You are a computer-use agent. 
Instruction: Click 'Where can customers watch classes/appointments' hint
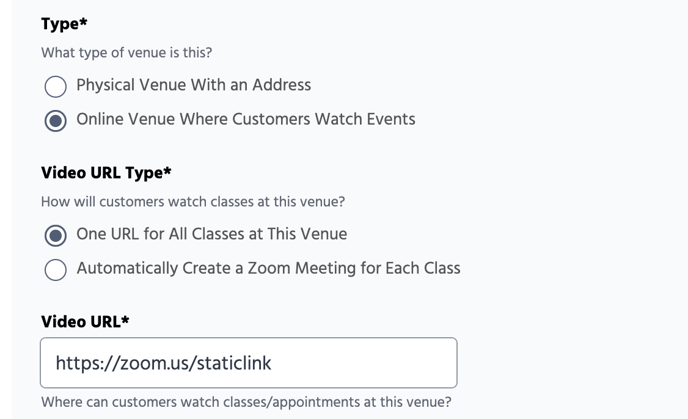click(246, 402)
